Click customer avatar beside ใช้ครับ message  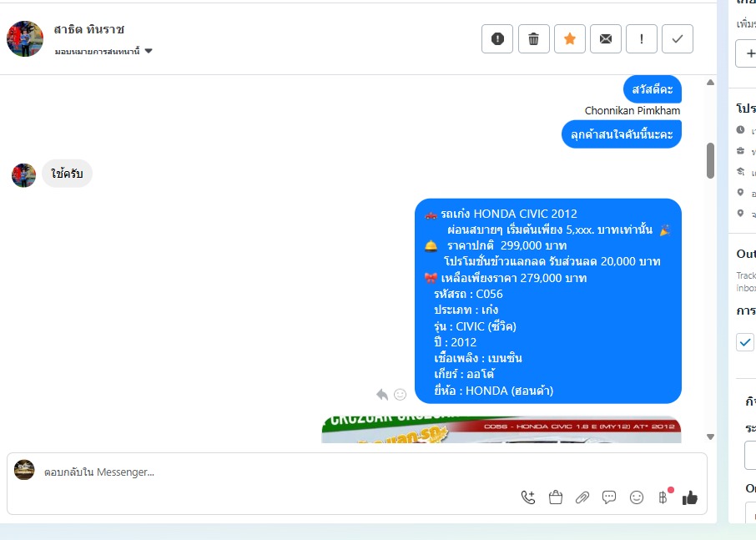[23, 175]
